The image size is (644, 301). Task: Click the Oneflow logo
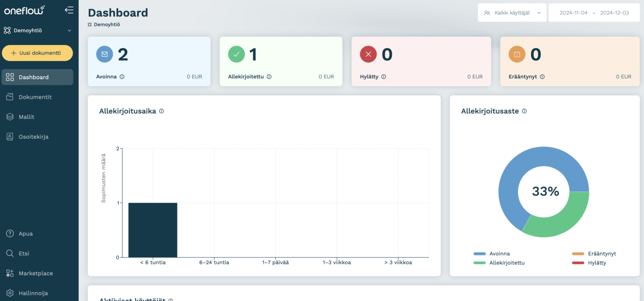click(x=25, y=10)
